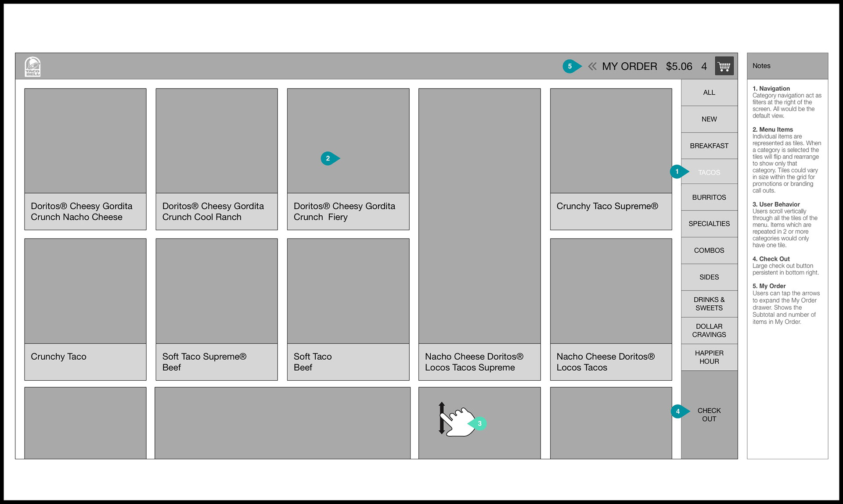Show the COMBOS category
The height and width of the screenshot is (504, 843).
click(709, 250)
